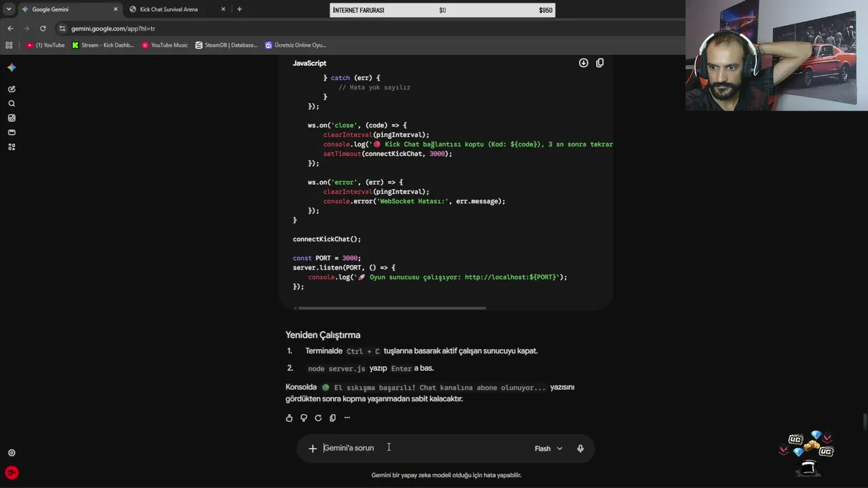Image resolution: width=868 pixels, height=488 pixels.
Task: Click the 'Ctrl + C' inline code
Action: (363, 352)
